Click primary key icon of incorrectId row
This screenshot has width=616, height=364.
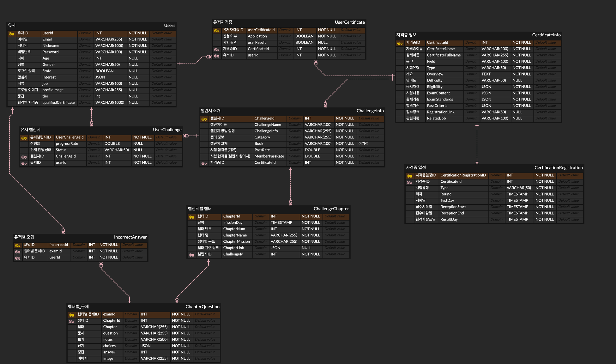pos(18,245)
